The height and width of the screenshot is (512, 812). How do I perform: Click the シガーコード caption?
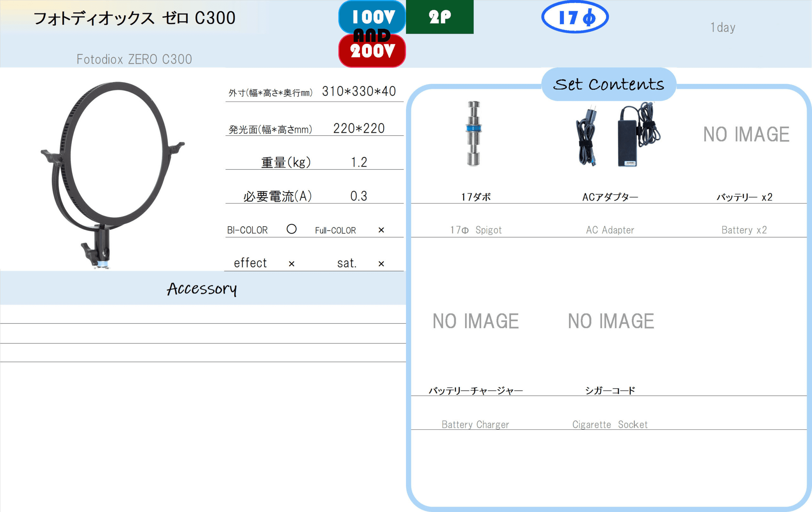coord(610,391)
